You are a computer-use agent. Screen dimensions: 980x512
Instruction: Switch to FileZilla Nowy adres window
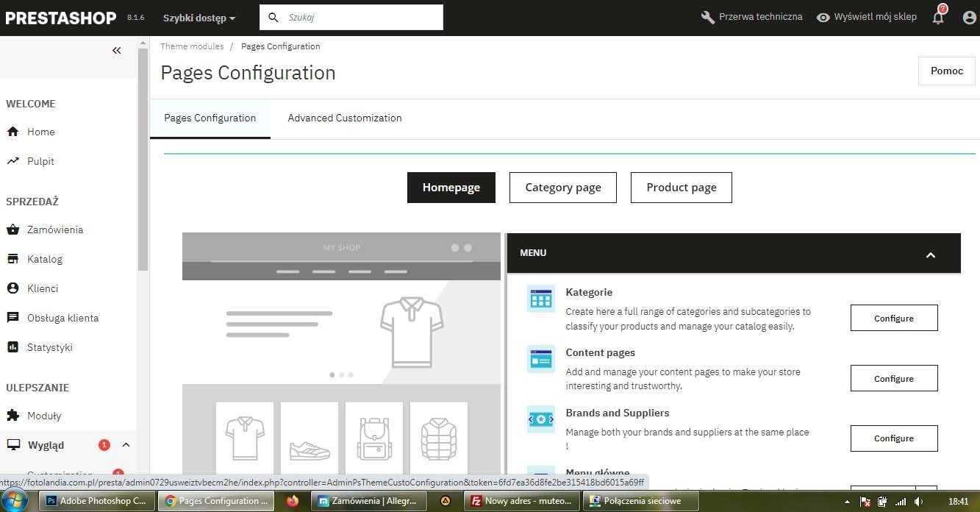(523, 501)
